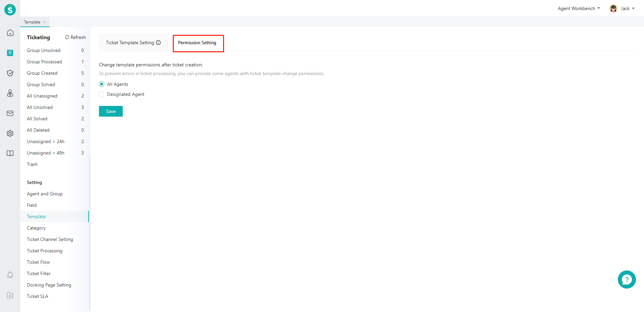This screenshot has height=312, width=644.
Task: Click the green S app logo
Action: (10, 10)
